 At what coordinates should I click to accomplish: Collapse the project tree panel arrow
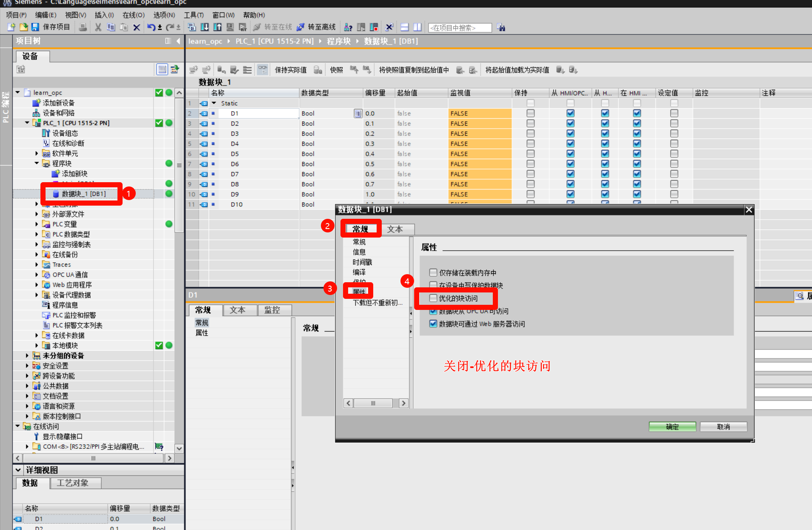pyautogui.click(x=178, y=41)
